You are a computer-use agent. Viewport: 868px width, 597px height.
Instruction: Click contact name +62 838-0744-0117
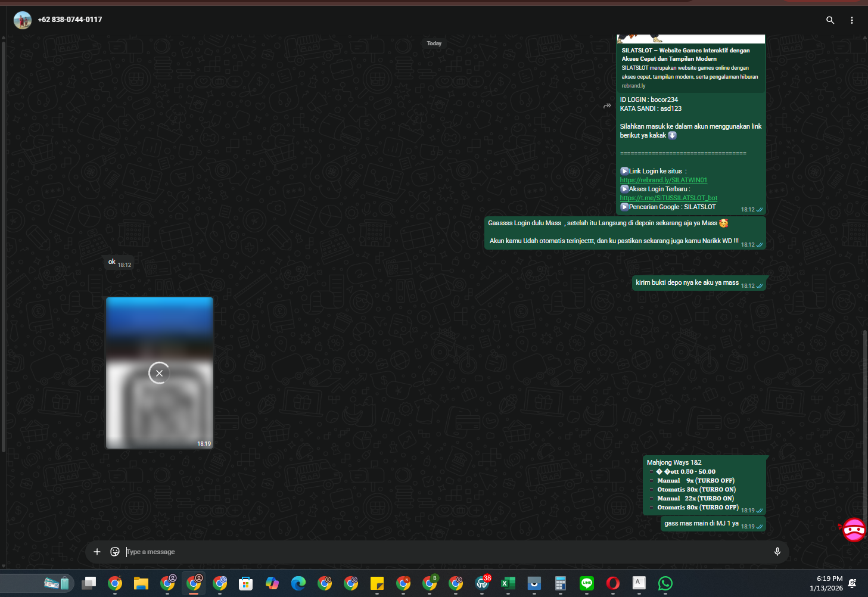click(x=70, y=20)
